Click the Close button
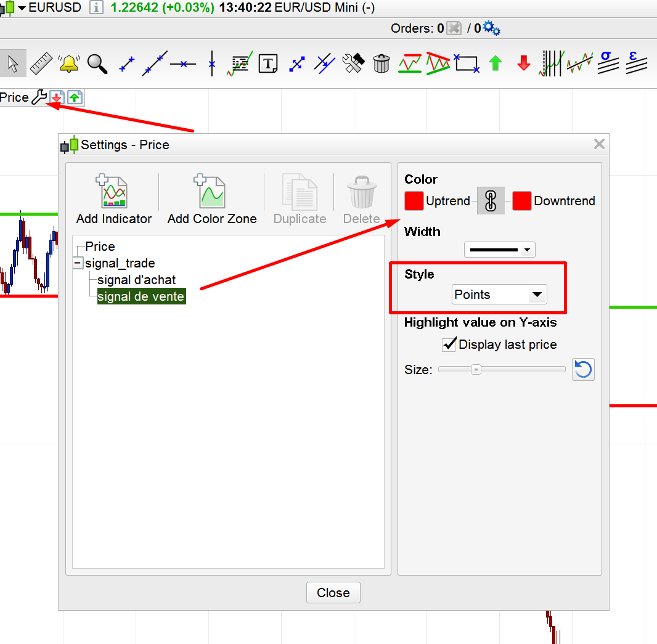 coord(333,592)
